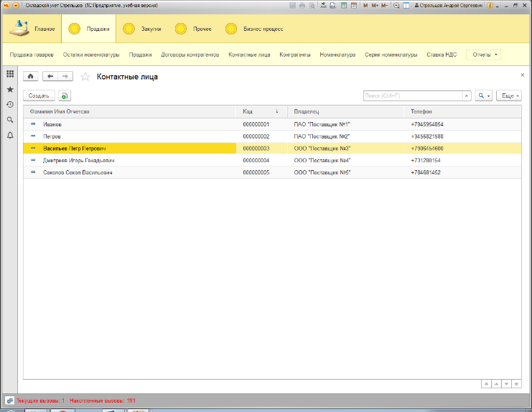Open Продажа товаров link
Viewport: 532px width, 412px height.
pos(32,55)
